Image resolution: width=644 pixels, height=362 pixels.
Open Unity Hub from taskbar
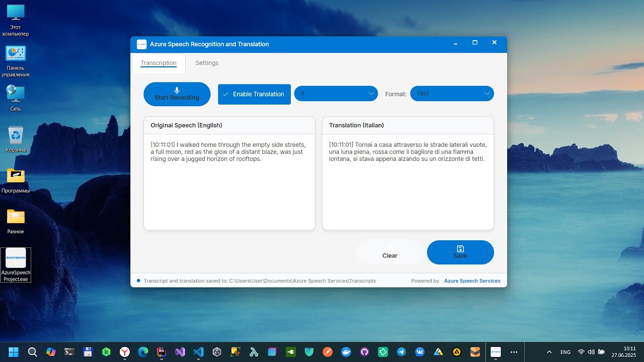[217, 352]
